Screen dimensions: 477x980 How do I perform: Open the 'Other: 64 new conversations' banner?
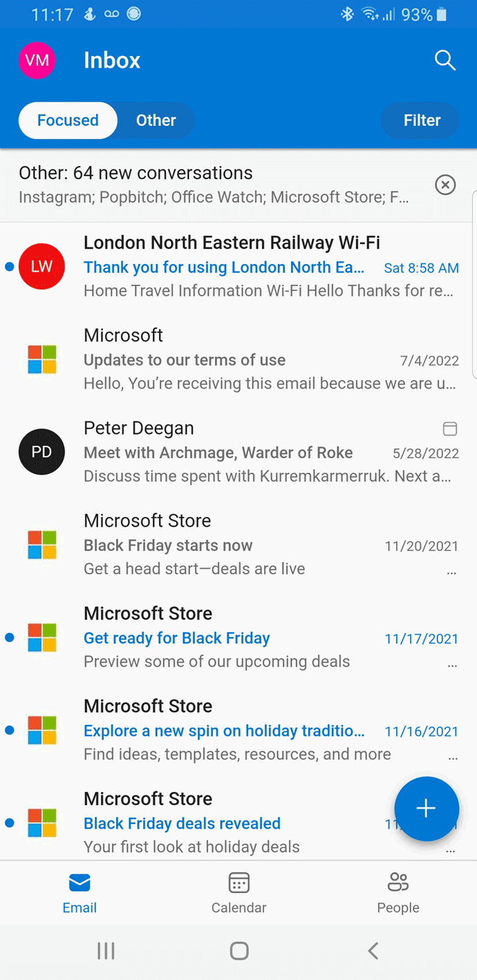click(214, 185)
